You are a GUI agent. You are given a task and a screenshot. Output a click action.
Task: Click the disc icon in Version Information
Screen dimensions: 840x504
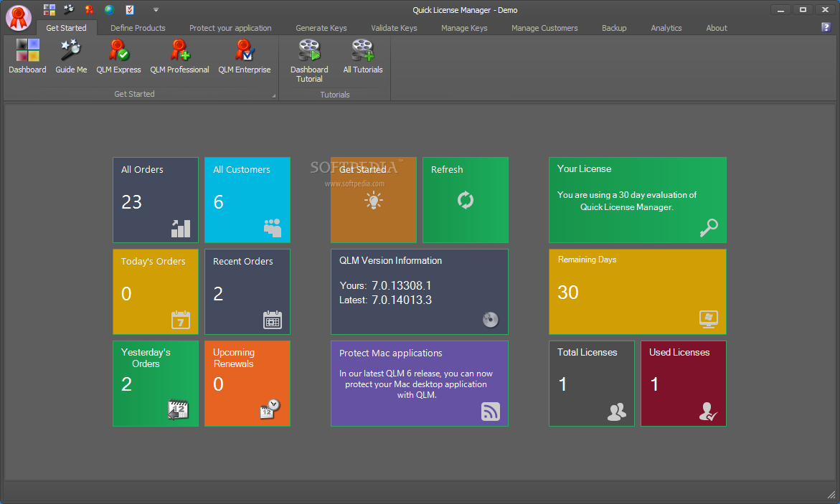click(x=490, y=319)
